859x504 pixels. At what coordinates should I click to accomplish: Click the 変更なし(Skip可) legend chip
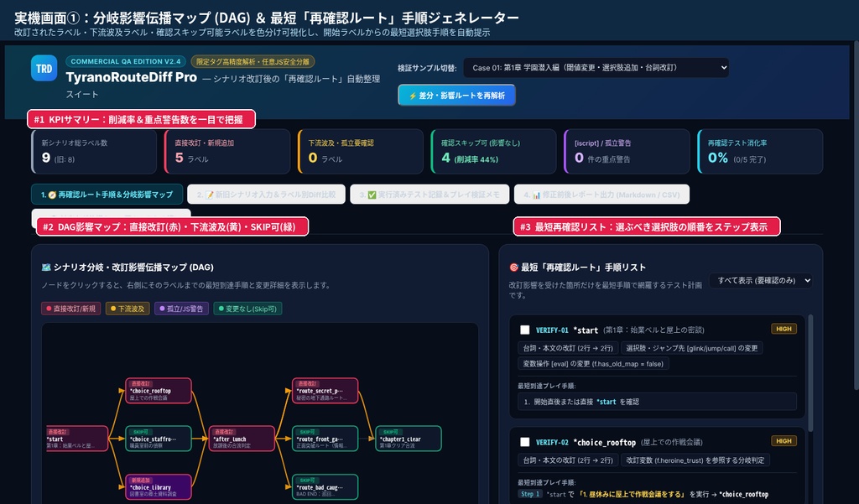coord(247,309)
